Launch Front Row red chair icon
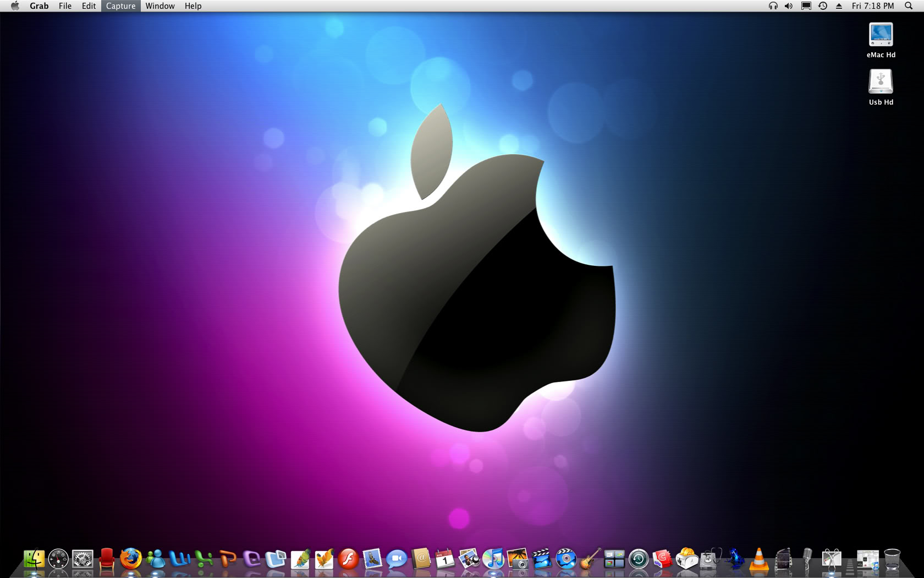 pos(107,559)
